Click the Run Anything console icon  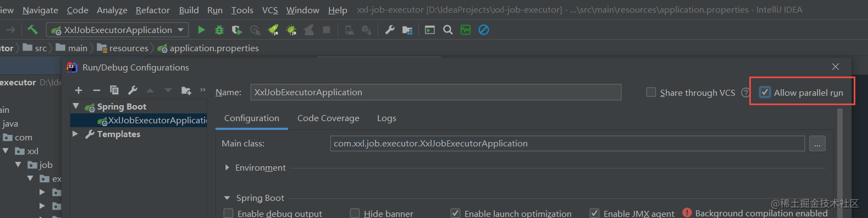point(430,30)
